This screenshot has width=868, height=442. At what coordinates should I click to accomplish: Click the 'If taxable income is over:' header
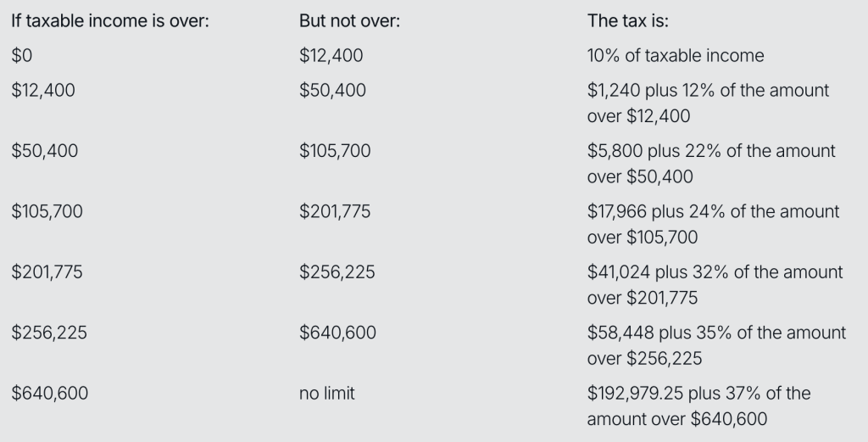(x=110, y=21)
